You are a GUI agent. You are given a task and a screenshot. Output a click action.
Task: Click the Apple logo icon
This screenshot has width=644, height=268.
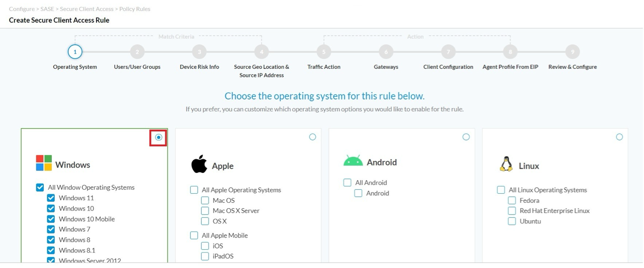click(x=199, y=164)
